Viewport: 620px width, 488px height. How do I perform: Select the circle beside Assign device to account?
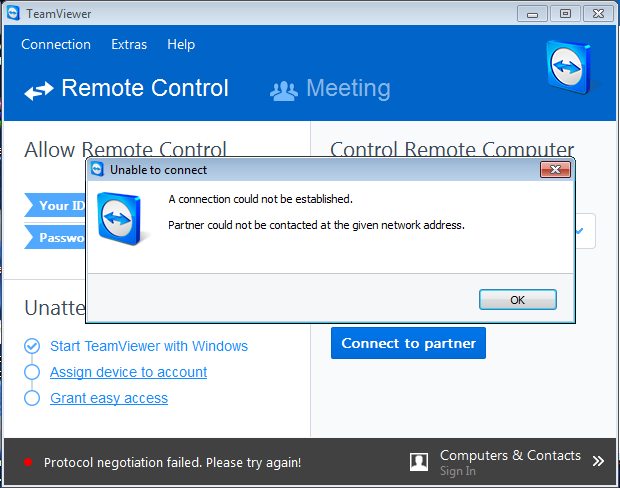point(32,372)
